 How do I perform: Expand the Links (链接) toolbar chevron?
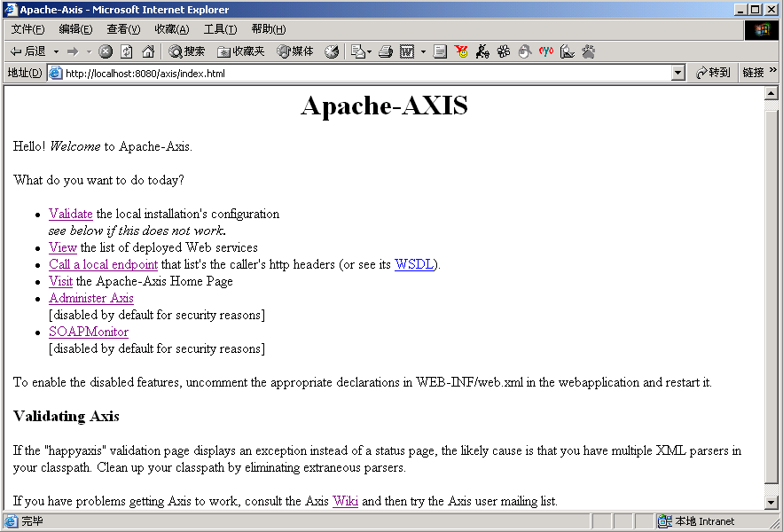pyautogui.click(x=773, y=70)
